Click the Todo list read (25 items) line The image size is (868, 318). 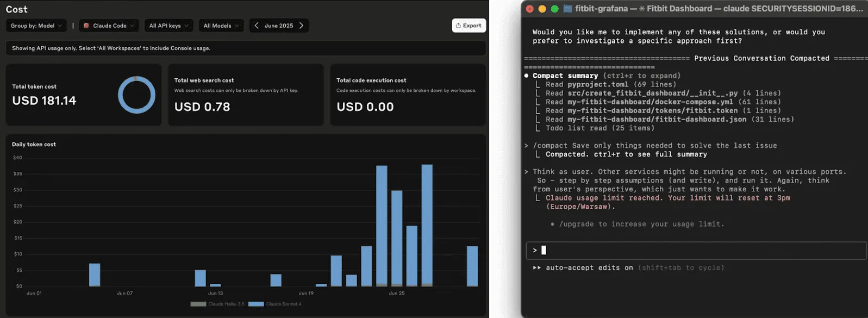point(595,128)
